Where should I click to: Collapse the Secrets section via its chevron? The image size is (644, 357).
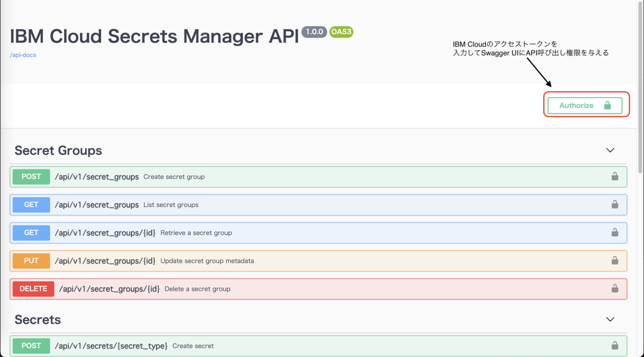[610, 319]
